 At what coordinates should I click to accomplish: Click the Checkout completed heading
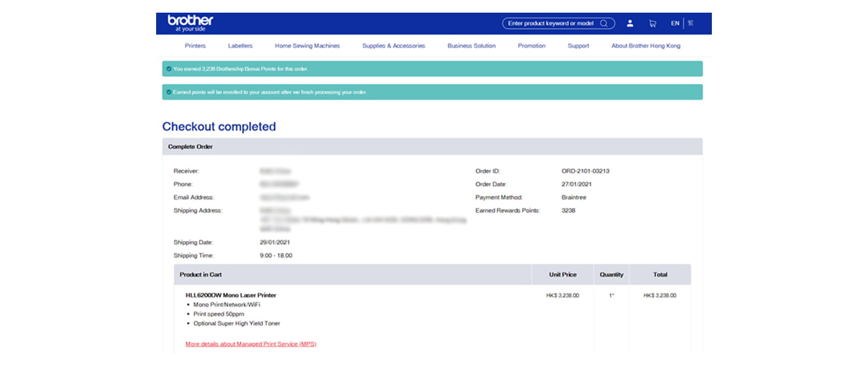(x=219, y=127)
